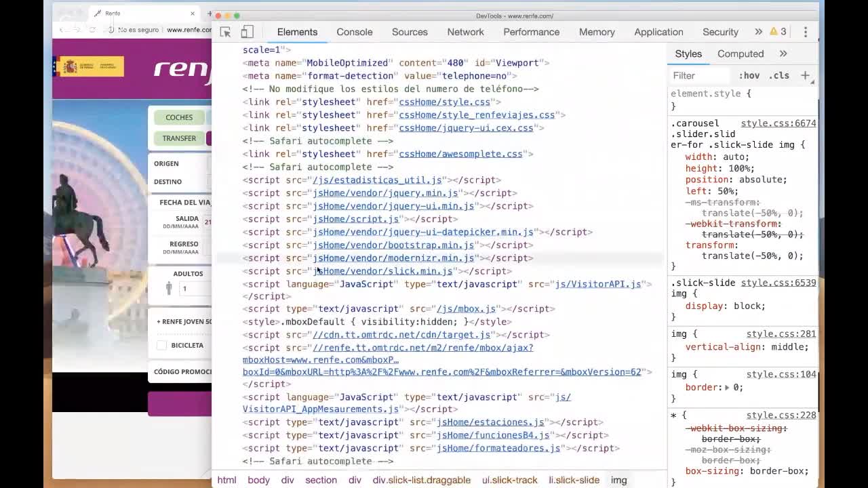Viewport: 868px width, 488px height.
Task: Show more Styles sidebar tabs chevron
Action: (783, 54)
